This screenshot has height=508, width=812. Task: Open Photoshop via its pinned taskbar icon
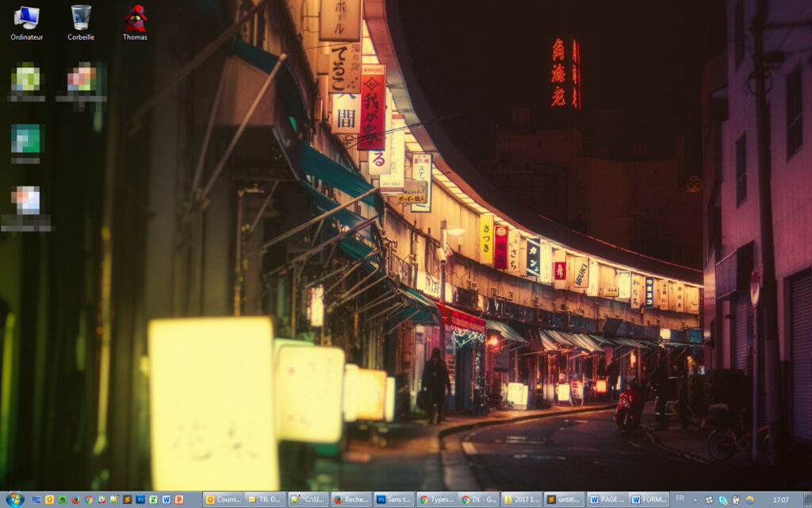point(139,499)
